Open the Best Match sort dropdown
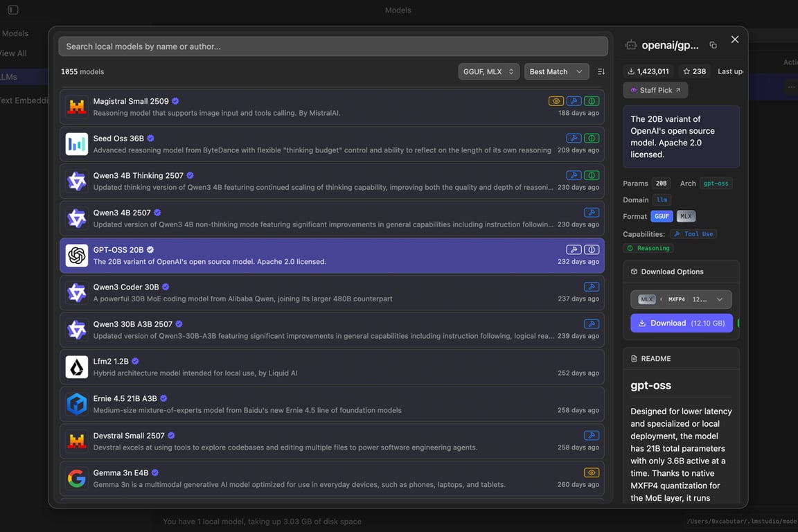 point(556,72)
